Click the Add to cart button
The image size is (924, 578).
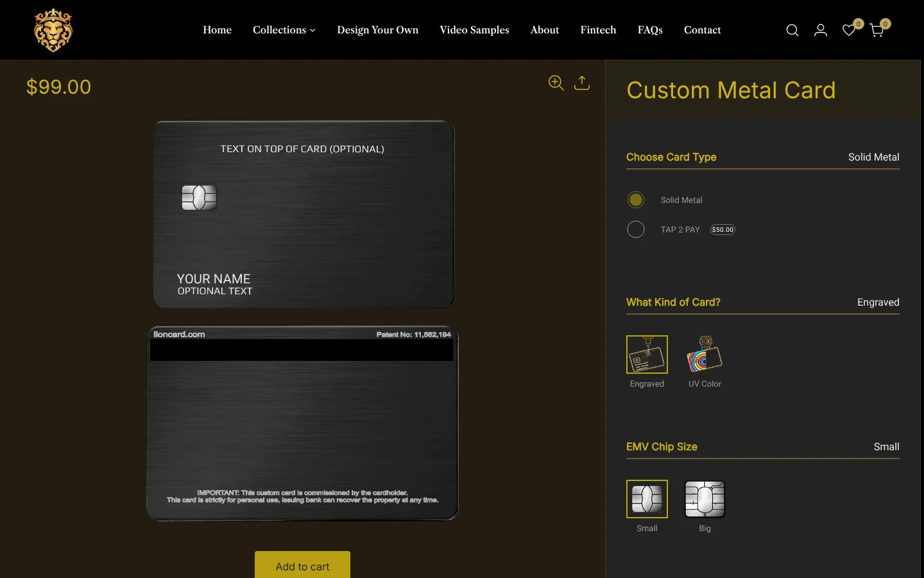pos(302,565)
